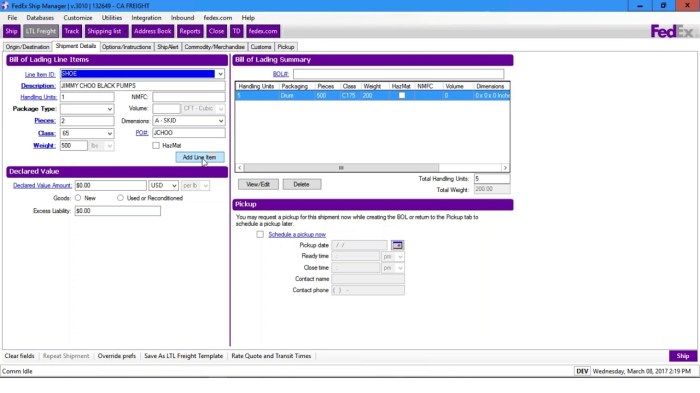Click the summary table left scroll arrow
700x393 pixels.
click(x=240, y=168)
